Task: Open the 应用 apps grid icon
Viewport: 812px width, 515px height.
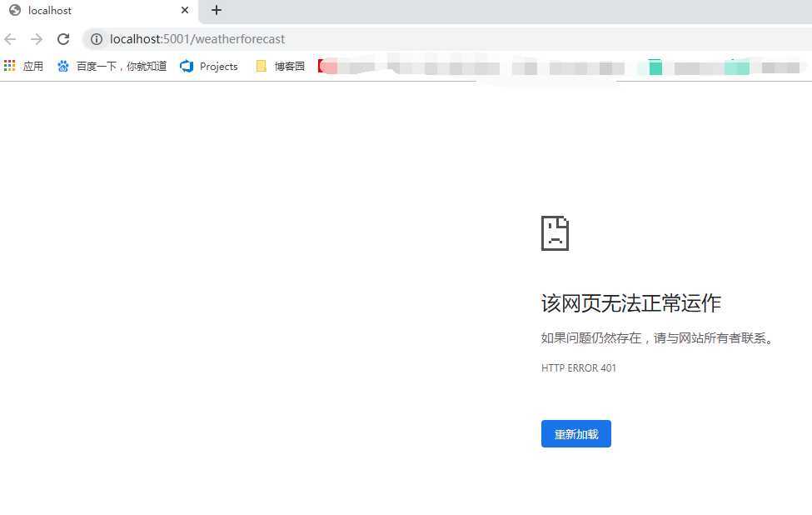Action: coord(9,66)
